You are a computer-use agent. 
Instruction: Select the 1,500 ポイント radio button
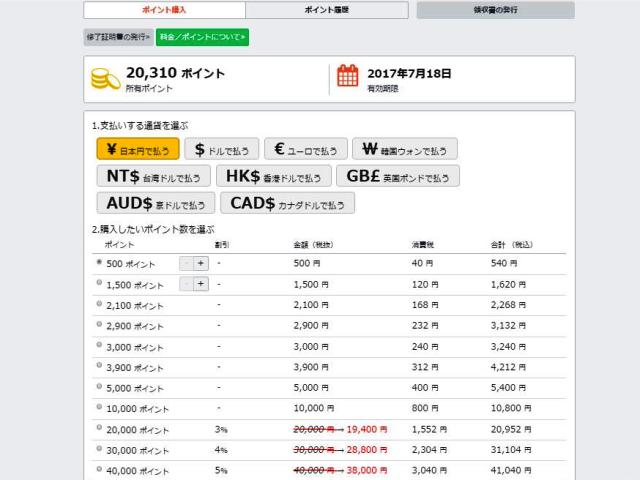point(99,282)
